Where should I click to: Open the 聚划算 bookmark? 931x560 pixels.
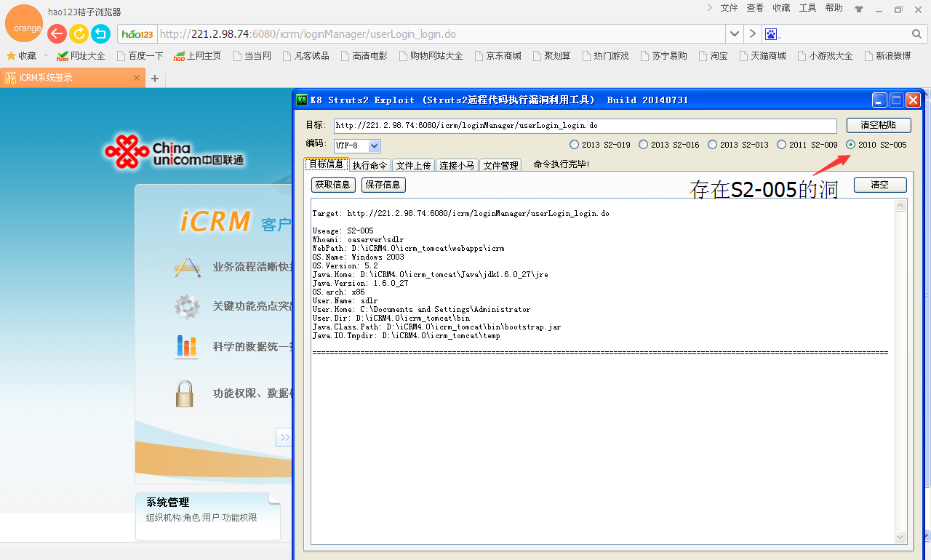[551, 55]
